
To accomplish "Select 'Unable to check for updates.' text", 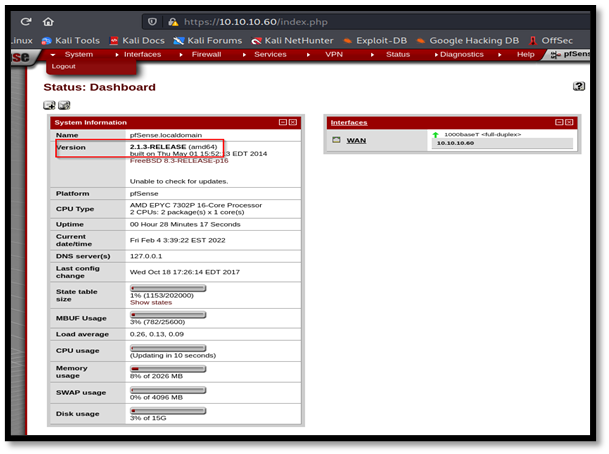I will coord(179,181).
